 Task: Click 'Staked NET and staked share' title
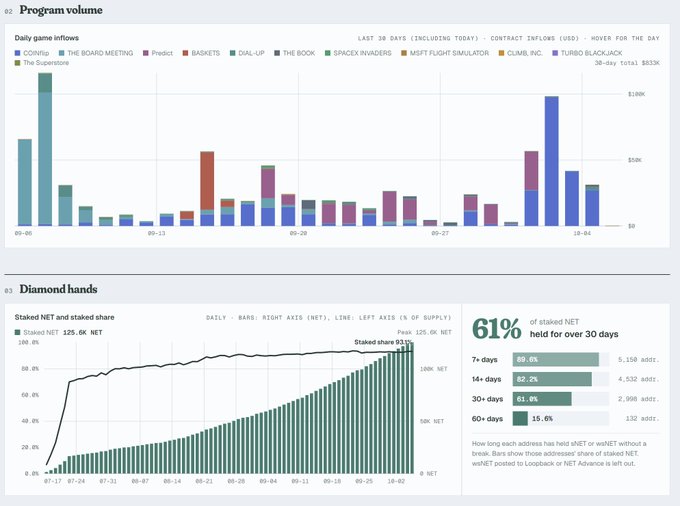coord(65,317)
